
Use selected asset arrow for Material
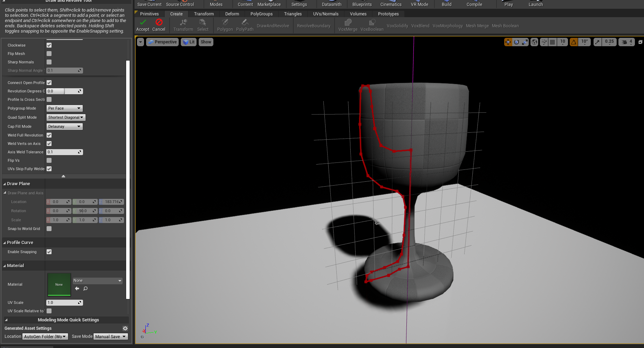pyautogui.click(x=77, y=288)
